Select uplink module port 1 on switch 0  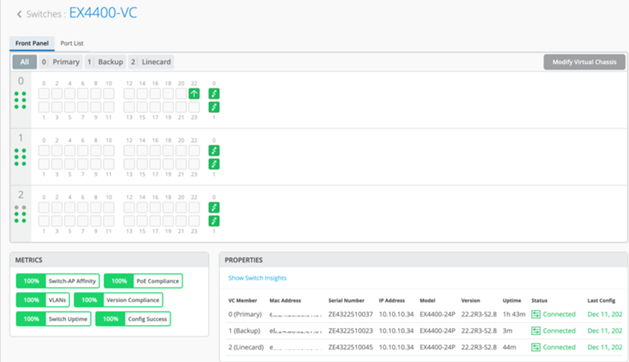[214, 107]
